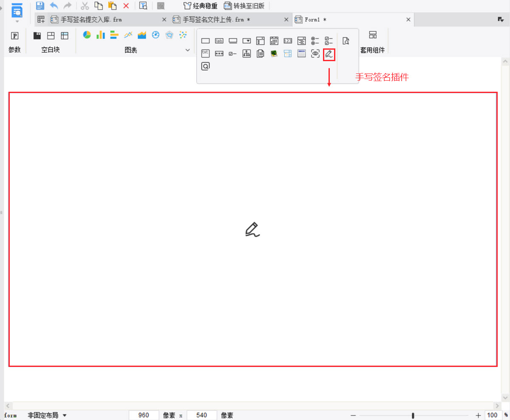
Task: Pick the button widget
Action: coord(233,41)
